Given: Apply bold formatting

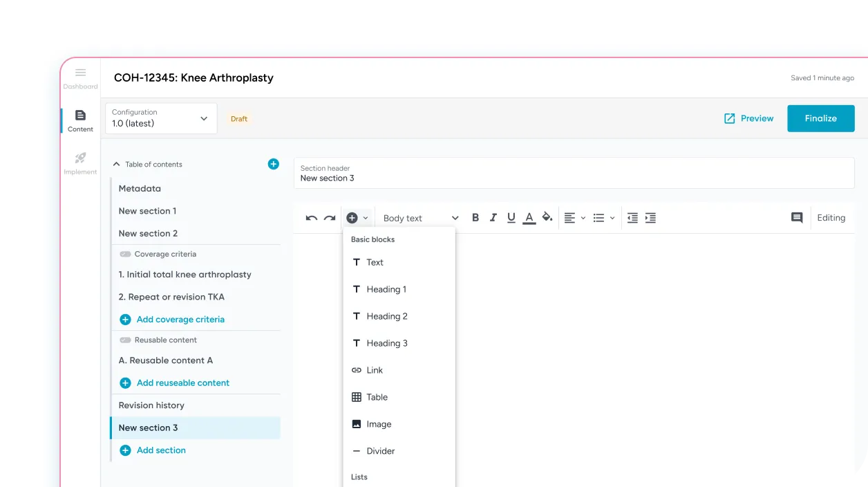Looking at the screenshot, I should [x=475, y=217].
